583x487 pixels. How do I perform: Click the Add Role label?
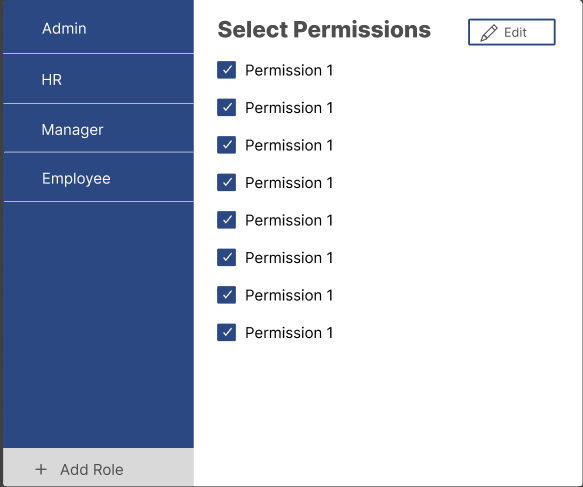(92, 470)
